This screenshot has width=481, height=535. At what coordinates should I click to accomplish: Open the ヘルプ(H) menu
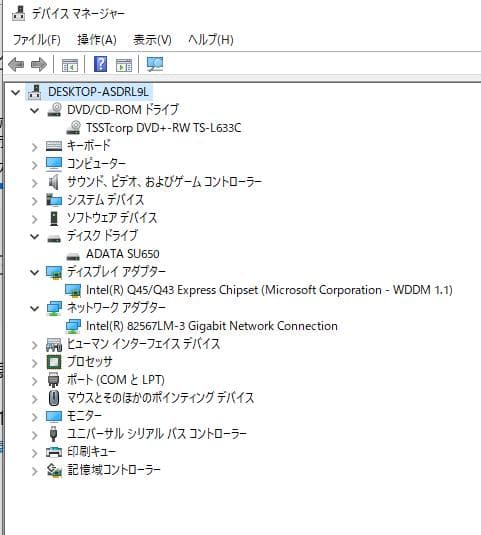pyautogui.click(x=211, y=40)
